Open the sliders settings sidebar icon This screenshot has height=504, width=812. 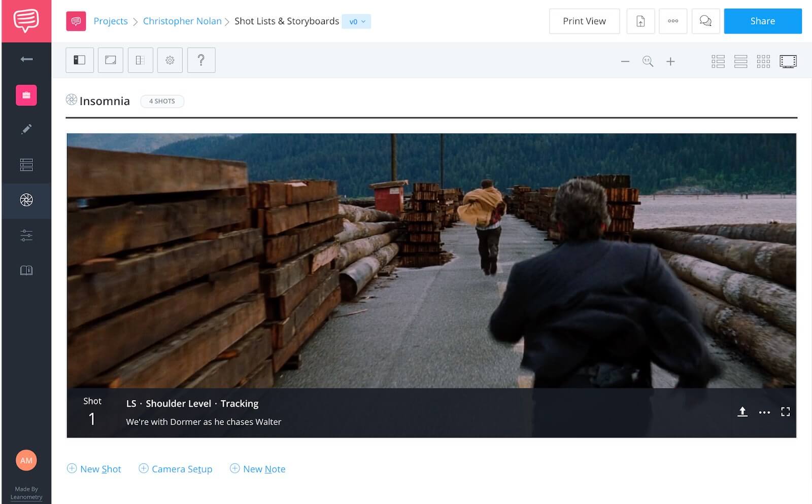[x=26, y=235]
